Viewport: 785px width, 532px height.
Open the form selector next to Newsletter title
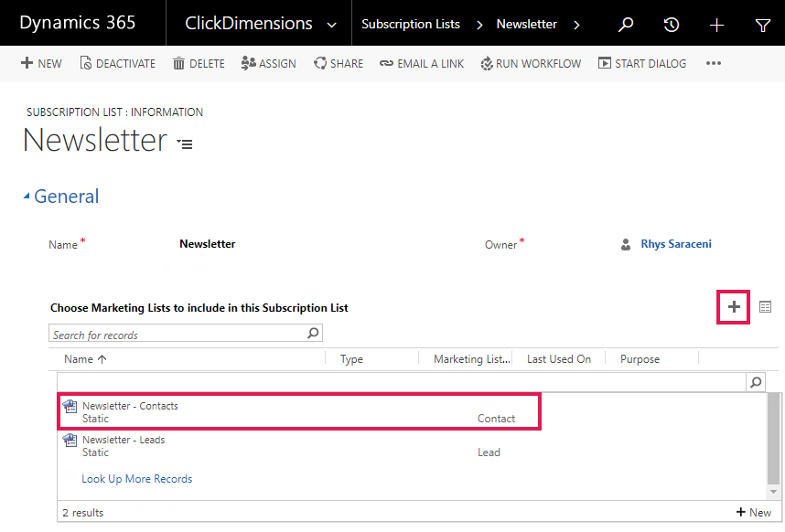[185, 144]
